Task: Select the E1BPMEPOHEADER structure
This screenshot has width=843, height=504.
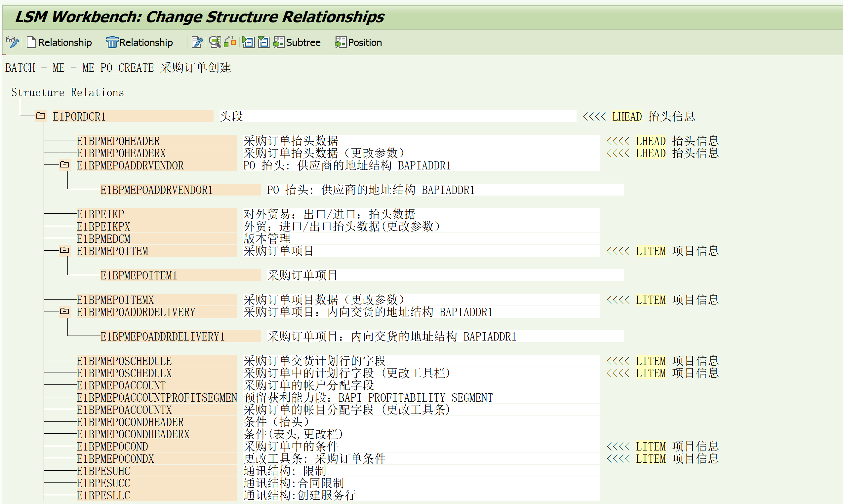Action: pyautogui.click(x=117, y=141)
